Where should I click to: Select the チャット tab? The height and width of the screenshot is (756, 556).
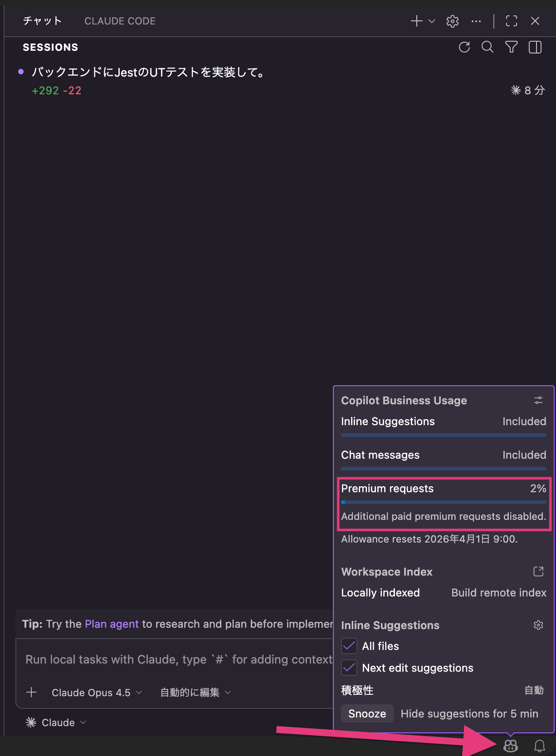click(42, 21)
